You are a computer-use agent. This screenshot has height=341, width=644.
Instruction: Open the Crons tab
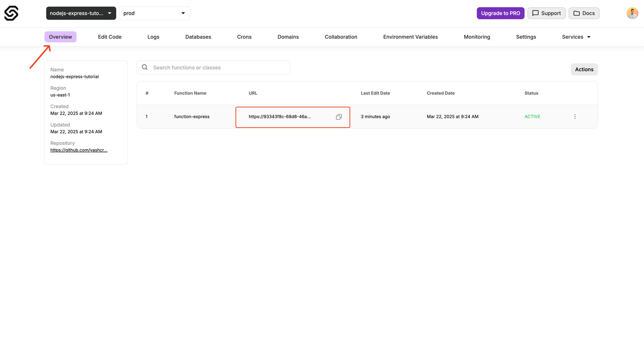[244, 37]
